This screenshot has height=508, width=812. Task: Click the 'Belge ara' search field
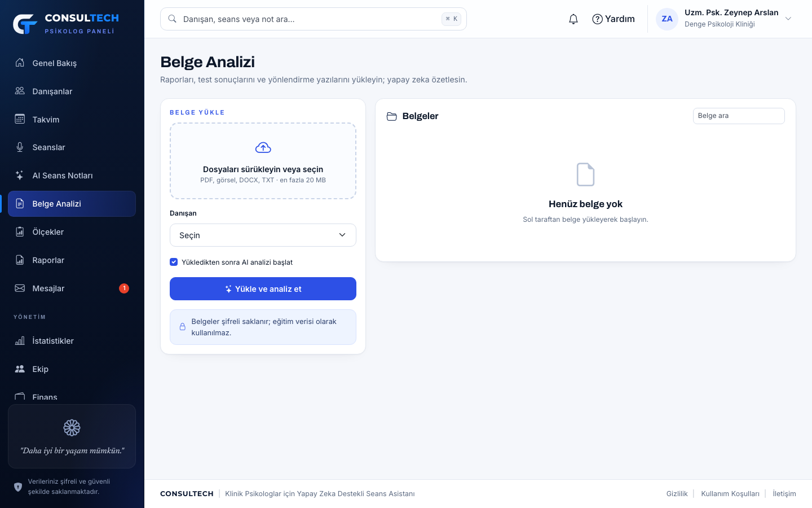coord(739,116)
